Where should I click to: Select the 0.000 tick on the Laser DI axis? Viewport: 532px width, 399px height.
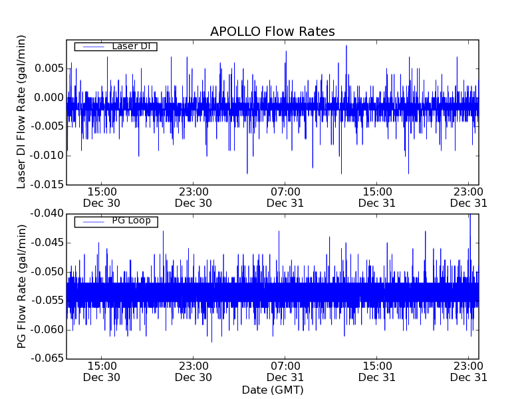point(49,98)
